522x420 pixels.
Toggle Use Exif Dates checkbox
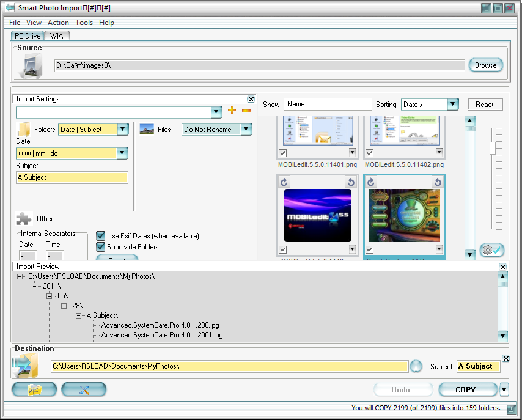[x=100, y=236]
